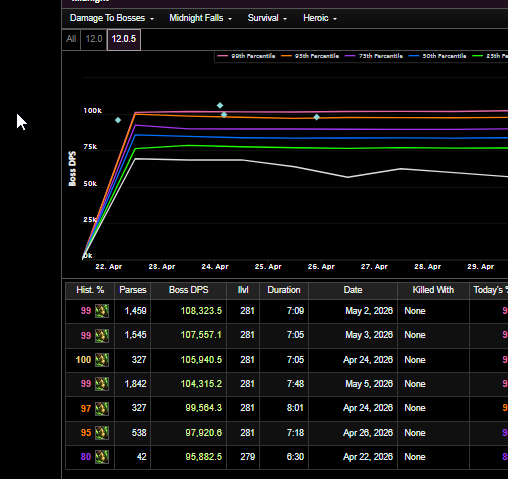Viewport: 508px width, 479px height.
Task: Click the 27. Apr axis label
Action: (x=374, y=267)
